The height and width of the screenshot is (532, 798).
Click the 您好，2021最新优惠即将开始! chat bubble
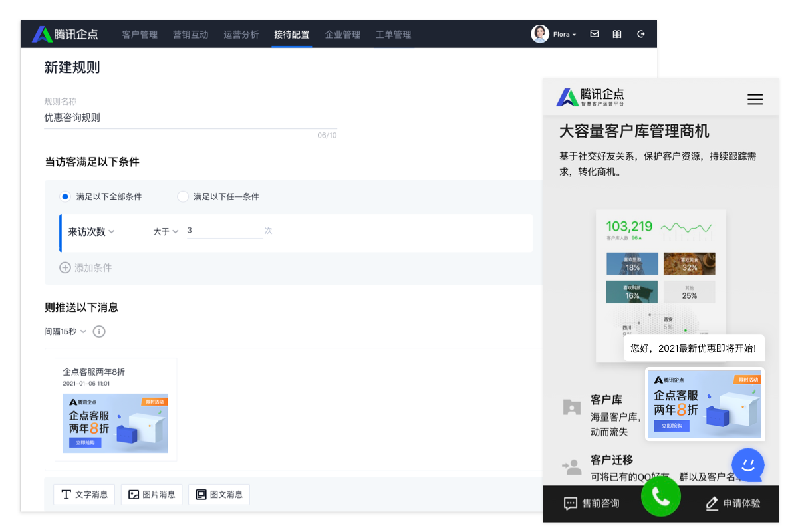[x=693, y=348]
